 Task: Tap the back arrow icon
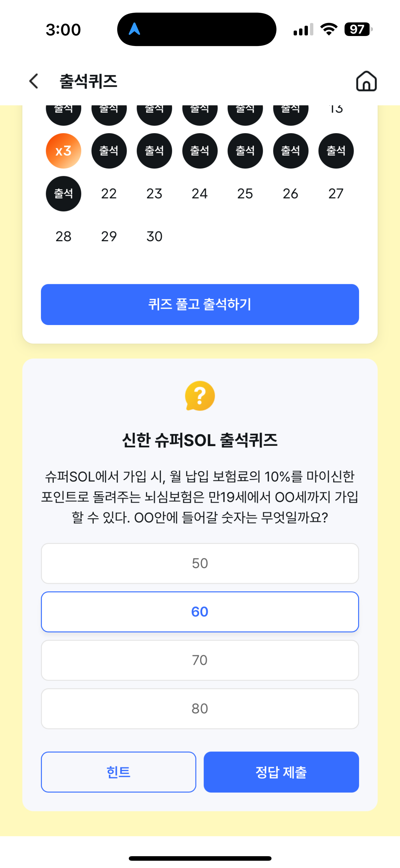click(34, 81)
